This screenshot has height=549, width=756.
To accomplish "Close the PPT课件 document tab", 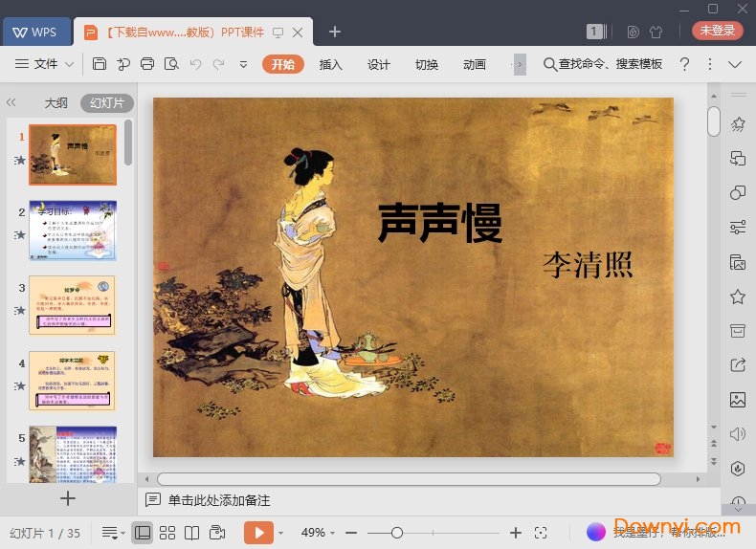I will (x=298, y=33).
